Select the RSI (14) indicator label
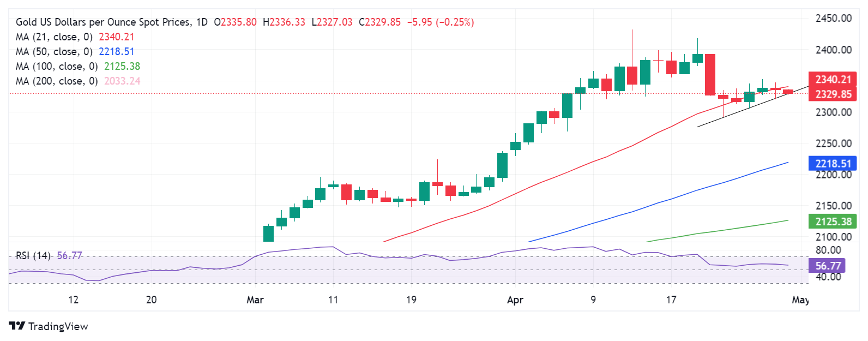The image size is (868, 341). tap(33, 255)
